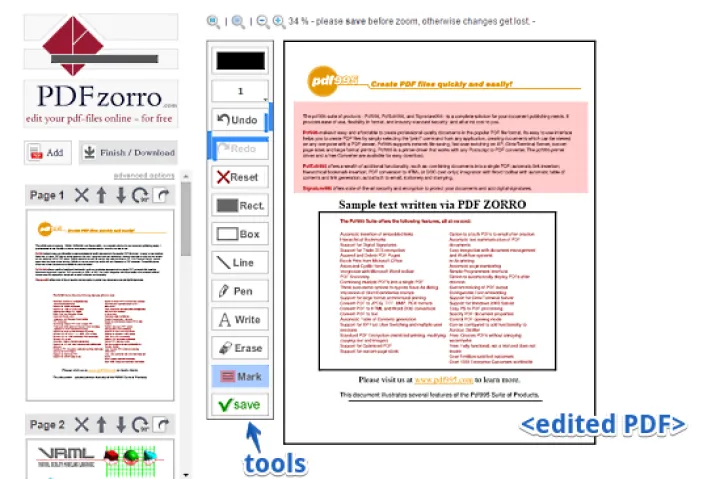Select the Page 1 thumbnail preview
The height and width of the screenshot is (479, 720).
100,305
